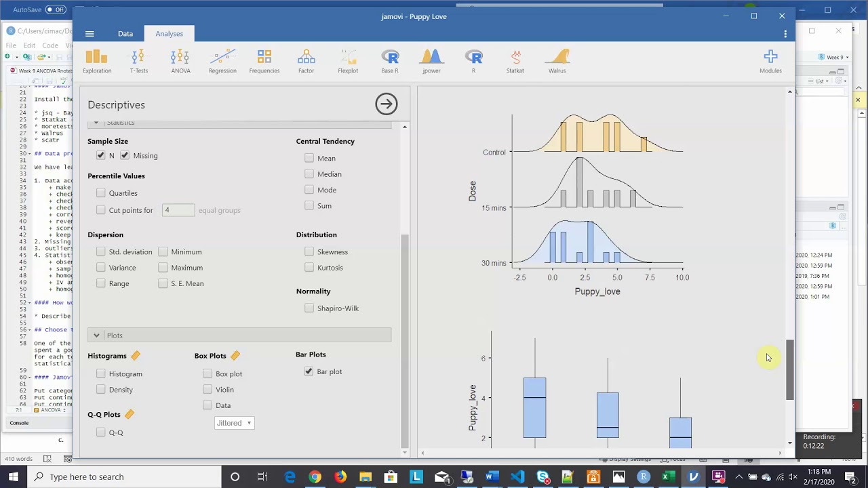Open the R module in jamovi ribbon

473,61
